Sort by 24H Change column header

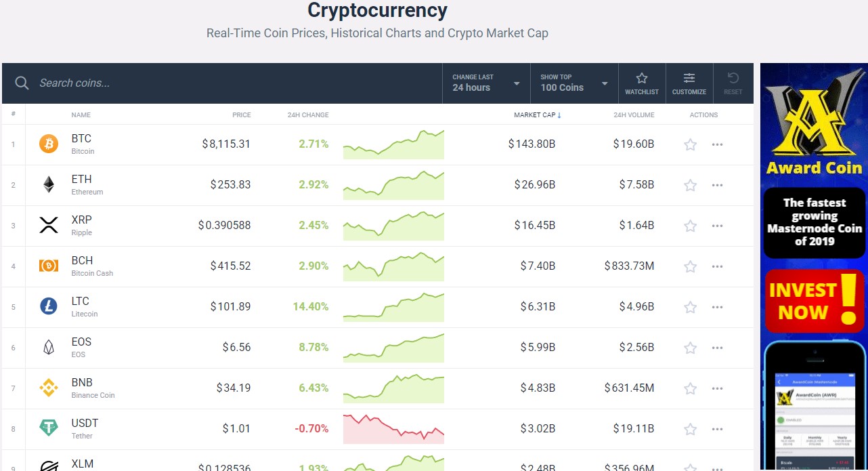coord(308,115)
